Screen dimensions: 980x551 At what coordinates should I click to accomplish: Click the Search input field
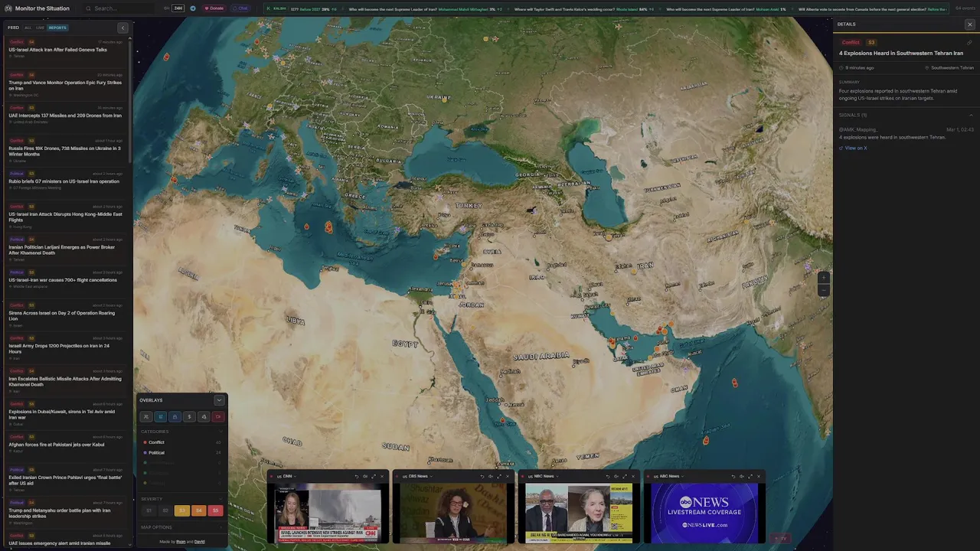(119, 8)
